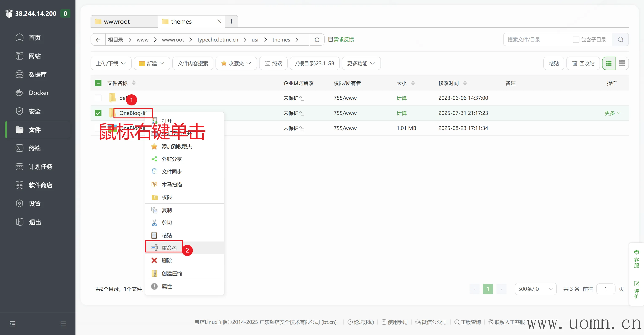
Task: Click the lock icon on the default folder row
Action: tap(302, 99)
